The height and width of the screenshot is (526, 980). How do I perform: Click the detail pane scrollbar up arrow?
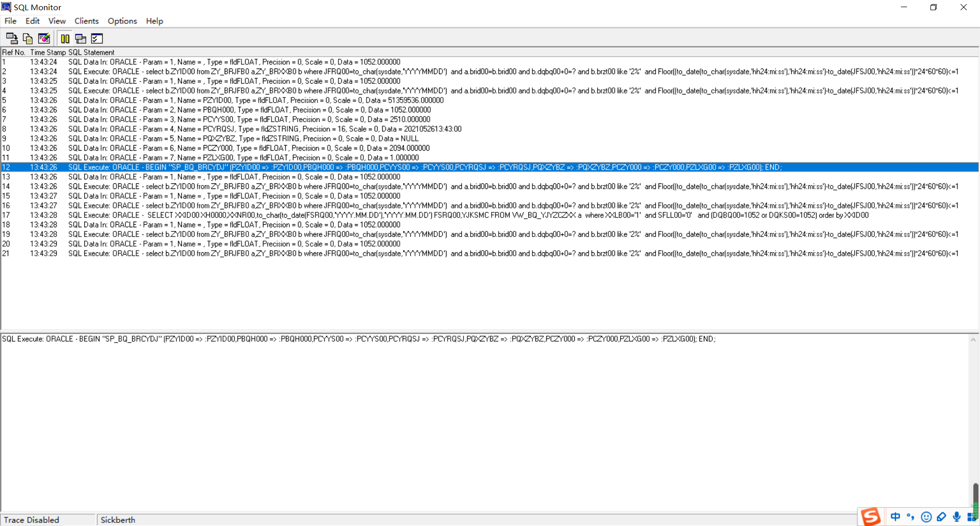(x=973, y=340)
